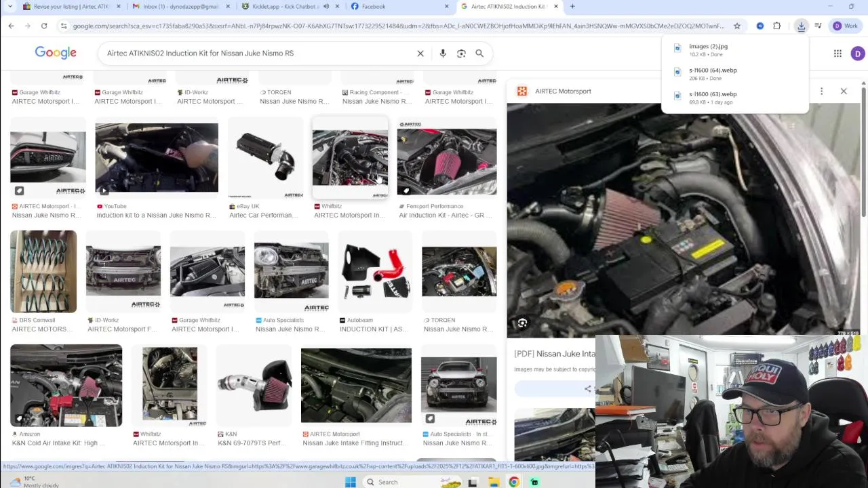This screenshot has height=488, width=868.
Task: Clear the search query with X
Action: tap(420, 53)
